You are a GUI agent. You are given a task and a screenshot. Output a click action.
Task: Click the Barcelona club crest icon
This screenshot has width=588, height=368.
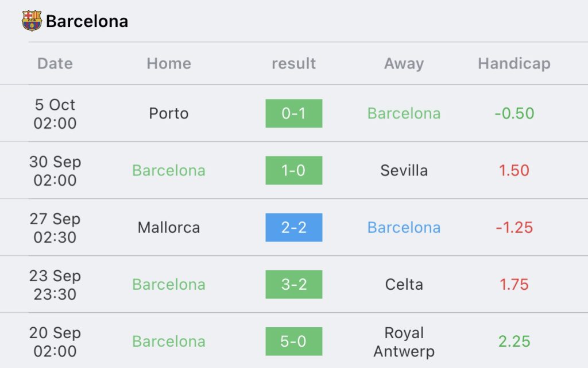coord(32,21)
